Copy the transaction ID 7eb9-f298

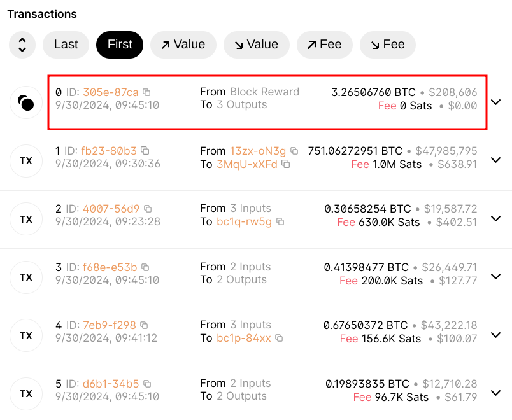point(145,325)
